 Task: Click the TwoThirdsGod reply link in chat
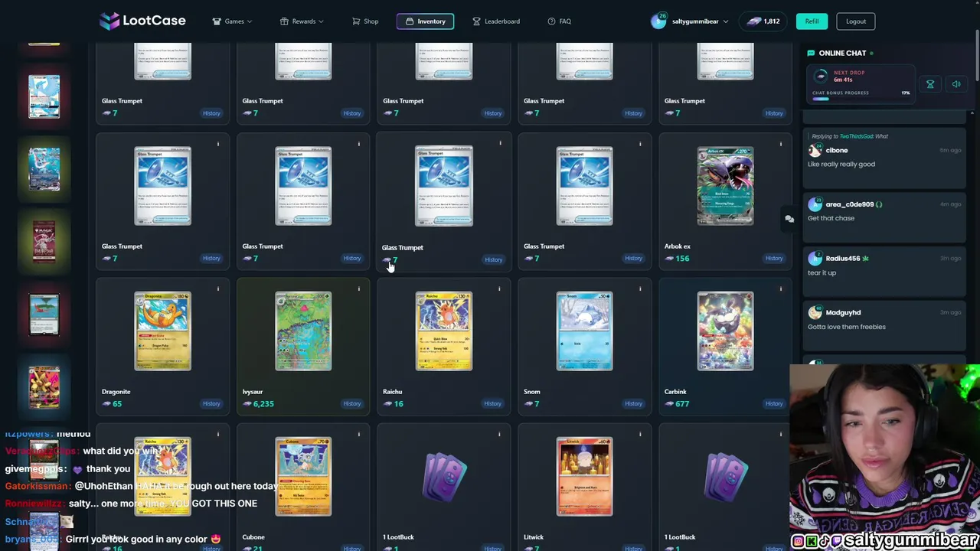coord(856,136)
